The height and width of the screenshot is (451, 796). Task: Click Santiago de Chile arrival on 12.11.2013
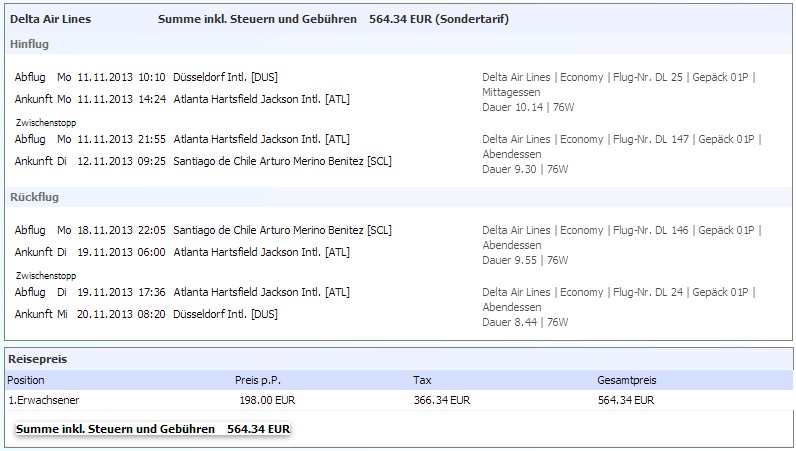pos(282,162)
